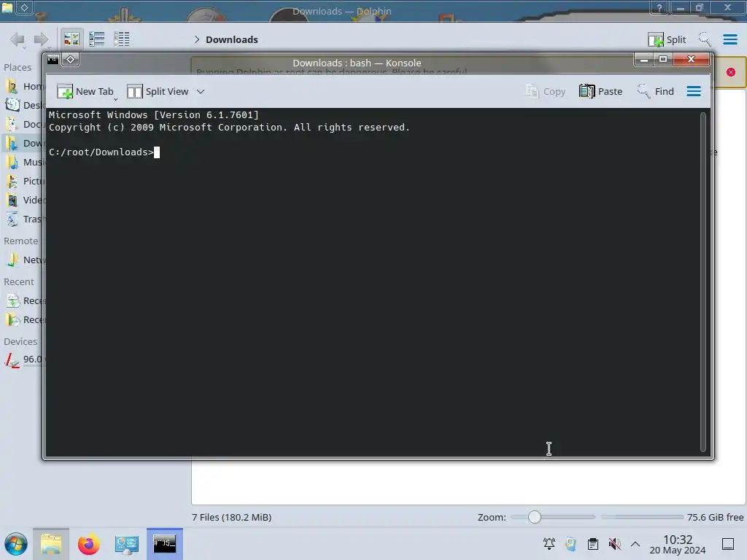The height and width of the screenshot is (560, 747).
Task: Expand the Split View dropdown arrow
Action: click(x=201, y=91)
